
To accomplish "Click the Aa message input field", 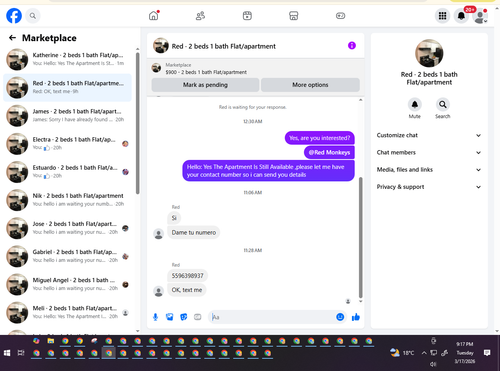I will [x=272, y=317].
